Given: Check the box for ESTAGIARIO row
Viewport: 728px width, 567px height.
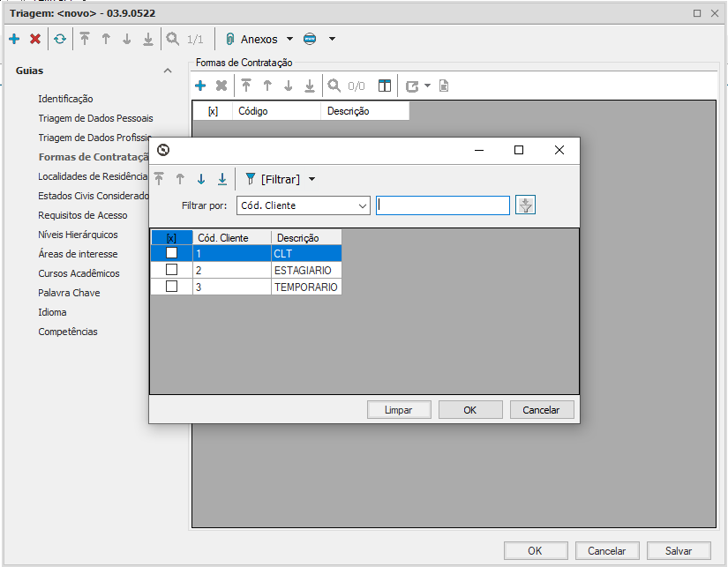Looking at the screenshot, I should coord(171,270).
